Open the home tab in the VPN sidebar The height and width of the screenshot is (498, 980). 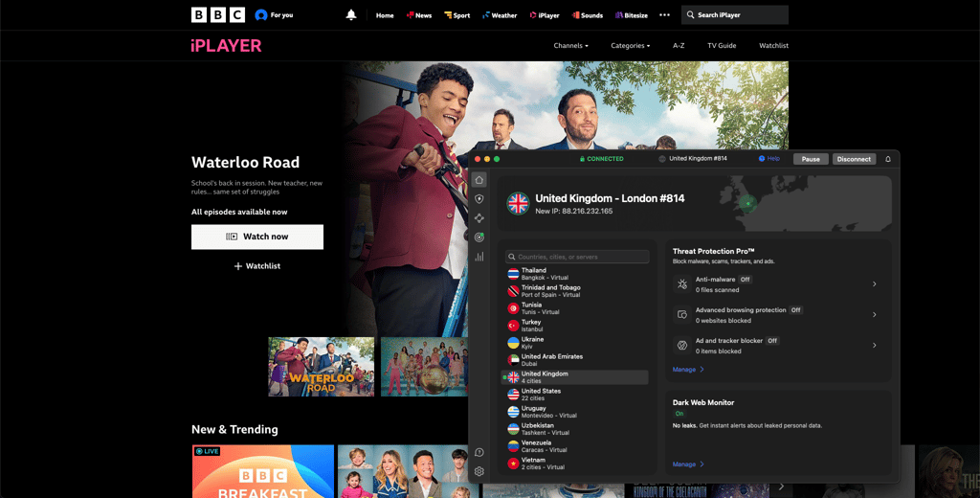[x=479, y=180]
